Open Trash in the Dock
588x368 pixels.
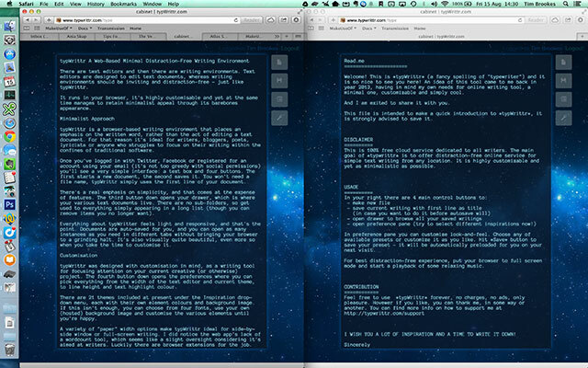click(x=10, y=350)
